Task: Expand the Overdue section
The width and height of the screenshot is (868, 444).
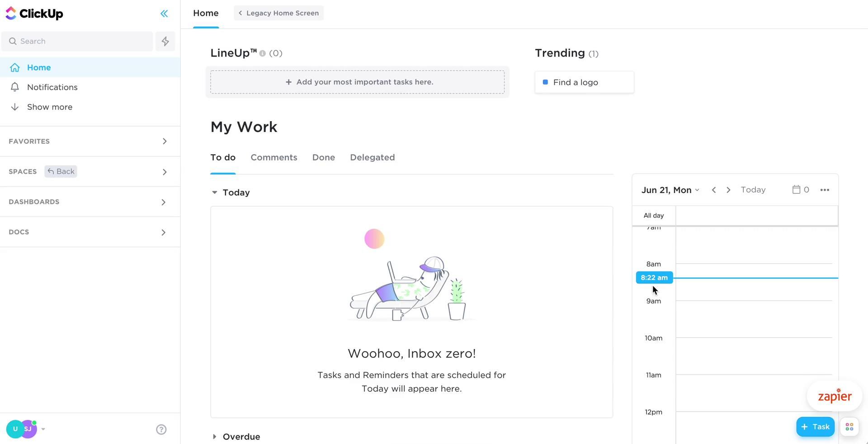Action: (x=215, y=437)
